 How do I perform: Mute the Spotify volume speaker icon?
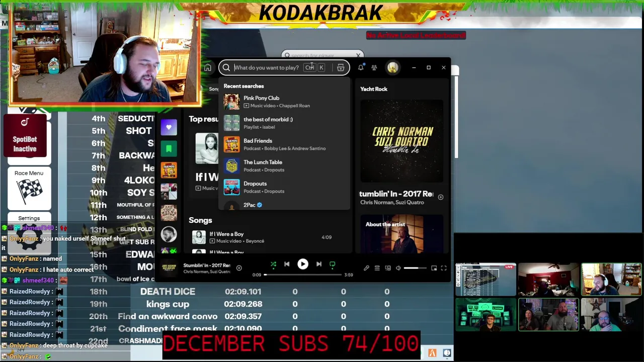pyautogui.click(x=398, y=268)
